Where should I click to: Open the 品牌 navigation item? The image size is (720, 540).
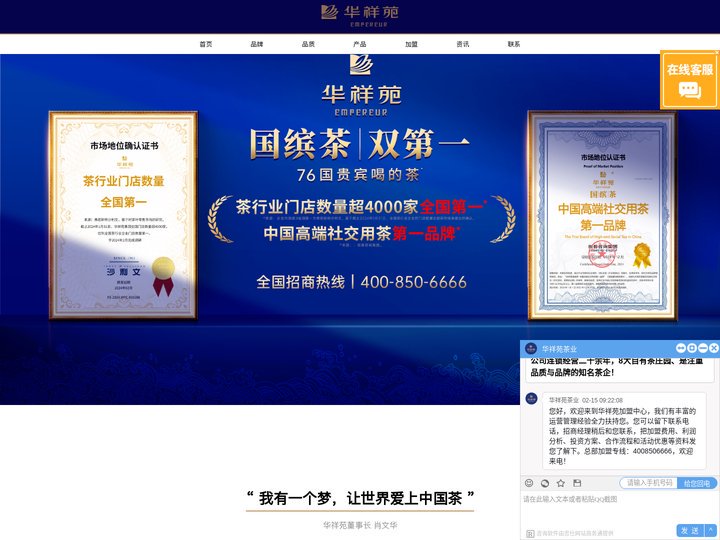click(257, 44)
